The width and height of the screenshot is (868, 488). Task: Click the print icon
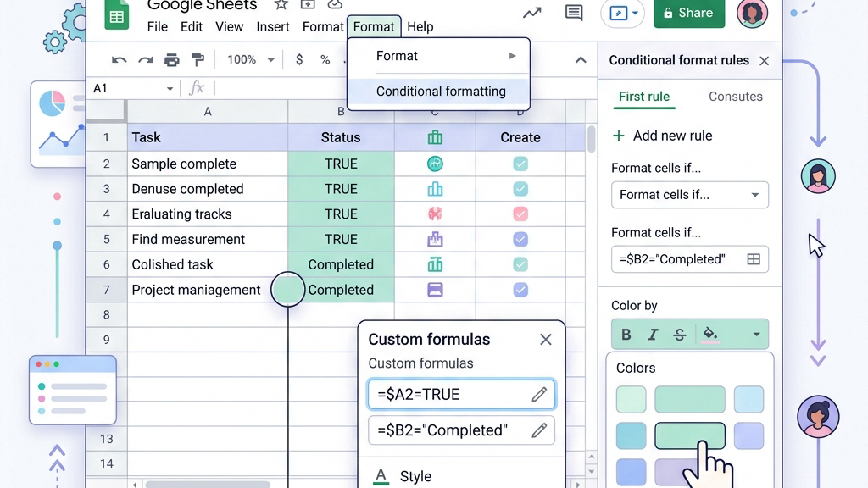coord(171,60)
